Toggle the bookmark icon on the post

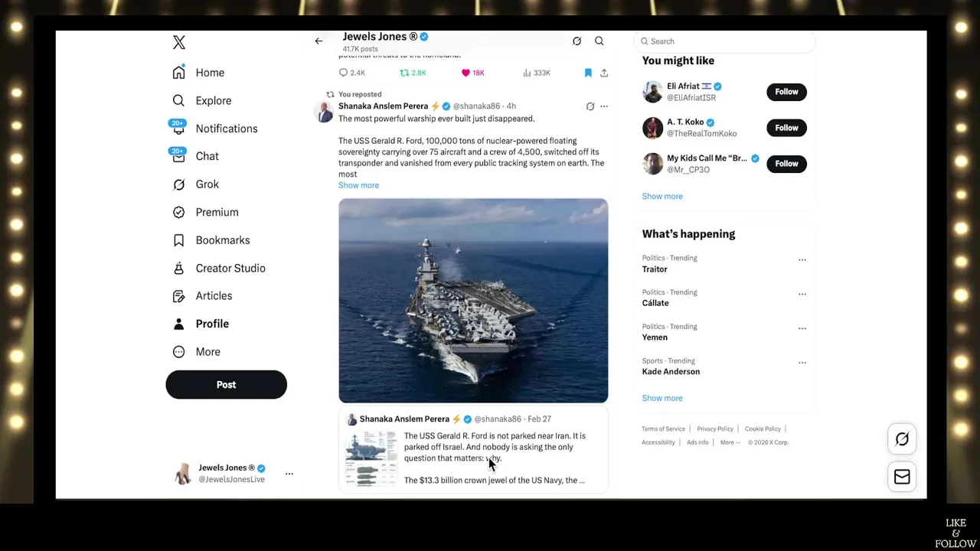588,73
